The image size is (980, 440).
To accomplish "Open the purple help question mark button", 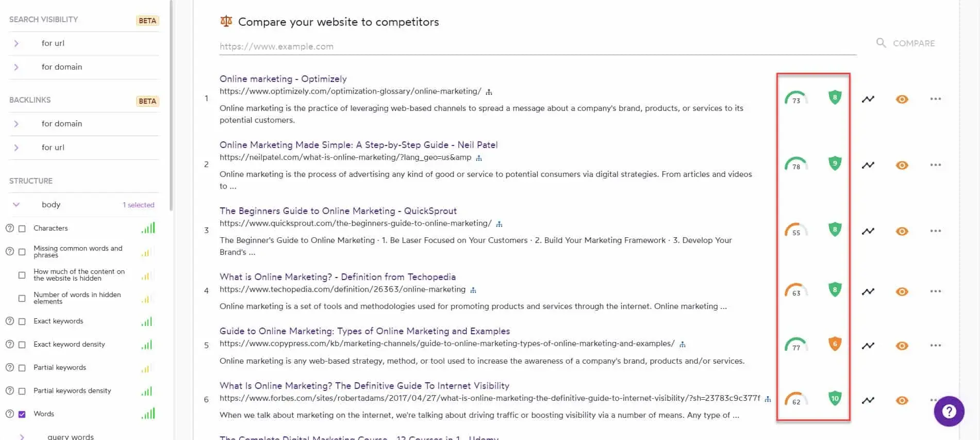I will [949, 411].
